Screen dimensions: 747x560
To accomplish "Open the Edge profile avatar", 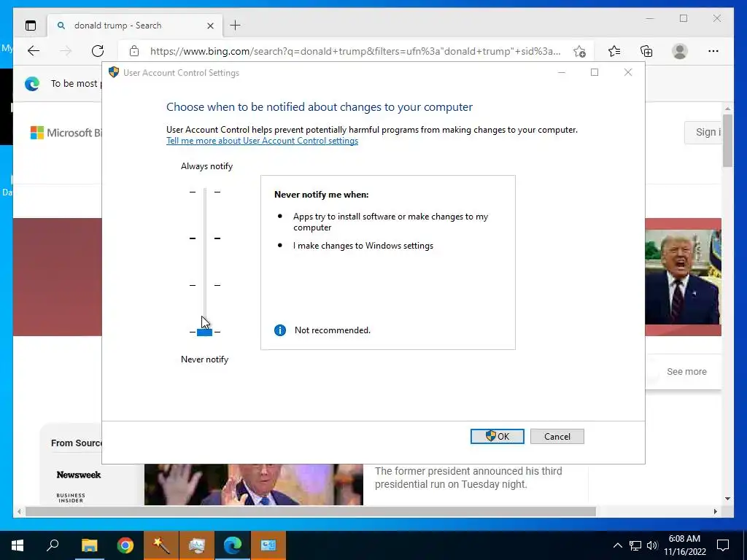I will tap(680, 51).
